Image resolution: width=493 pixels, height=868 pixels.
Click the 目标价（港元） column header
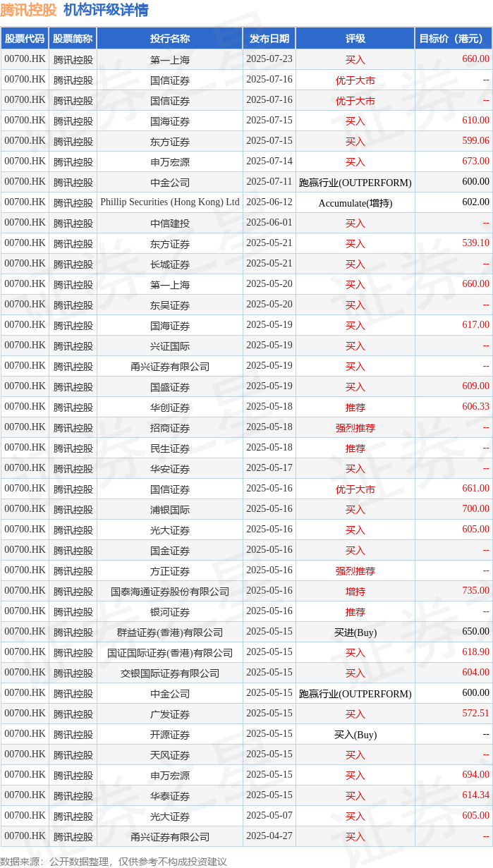(454, 39)
